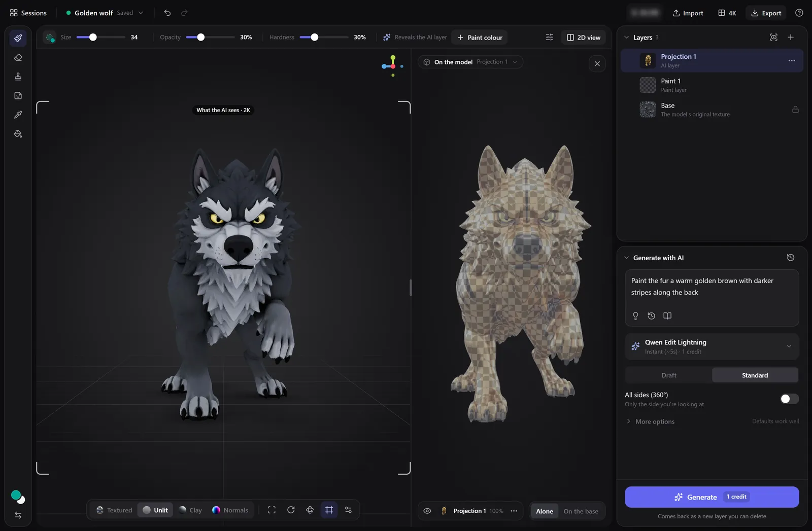Screen dimensions: 812x531
Task: Click the Generate button
Action: pyautogui.click(x=712, y=497)
